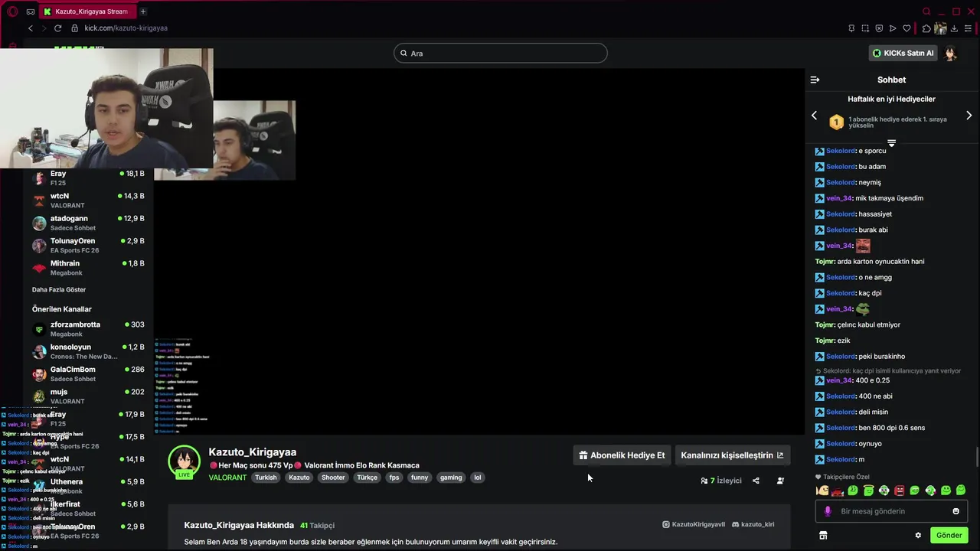The height and width of the screenshot is (551, 980).
Task: Take a snapshot with the capture icon
Action: point(865,28)
